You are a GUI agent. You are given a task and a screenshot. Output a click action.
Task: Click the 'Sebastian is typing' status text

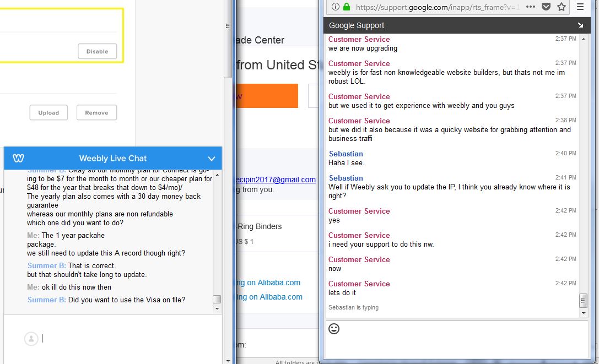[x=353, y=307]
